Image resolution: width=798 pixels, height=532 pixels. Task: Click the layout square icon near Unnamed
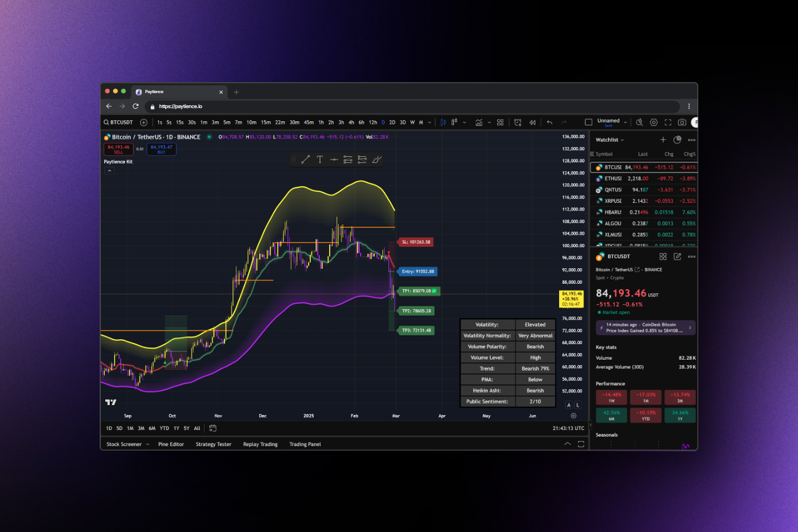tap(589, 122)
